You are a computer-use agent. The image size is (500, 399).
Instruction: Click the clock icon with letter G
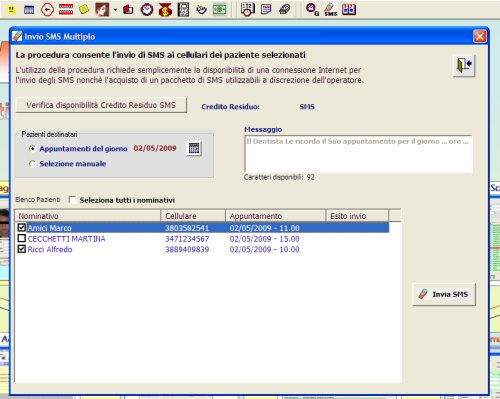(x=312, y=9)
